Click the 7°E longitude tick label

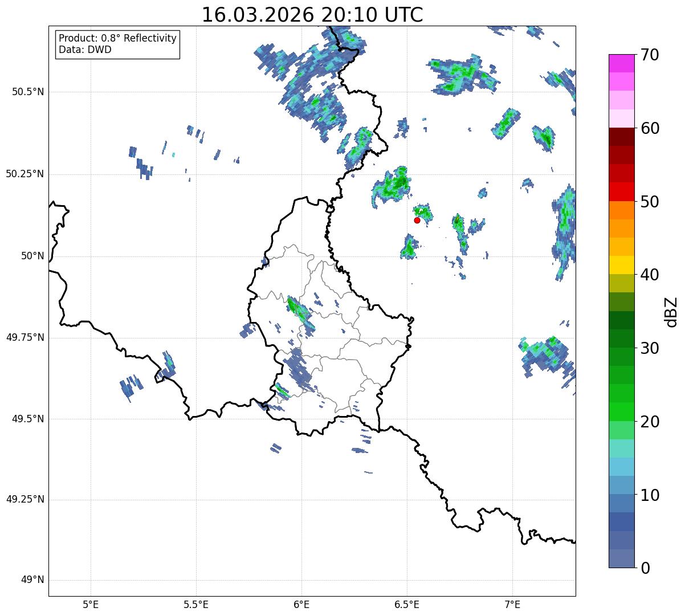coord(512,605)
